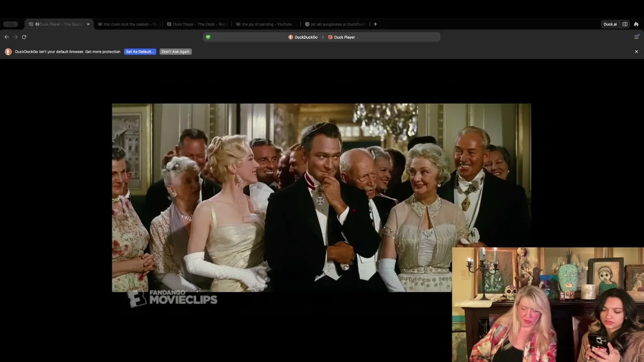Click the Fire button to clear data
The image size is (644, 362).
pos(636,24)
